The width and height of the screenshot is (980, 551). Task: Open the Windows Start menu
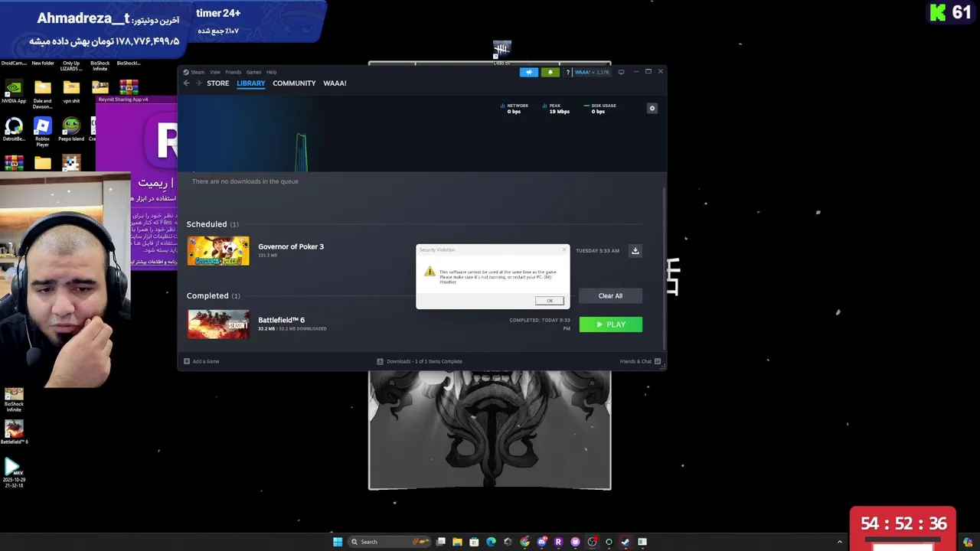(x=338, y=542)
